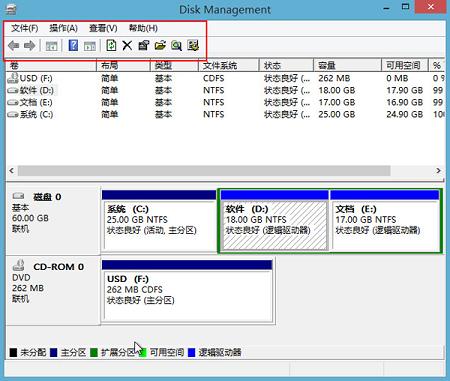Click the 磁盘 0 disk icon
Viewport: 450px width, 381px height.
pyautogui.click(x=18, y=196)
